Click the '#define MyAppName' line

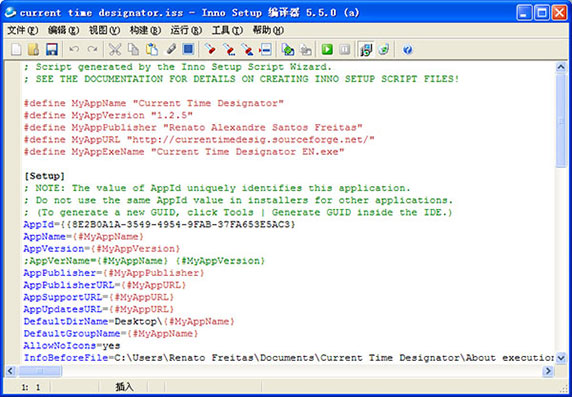(x=154, y=103)
